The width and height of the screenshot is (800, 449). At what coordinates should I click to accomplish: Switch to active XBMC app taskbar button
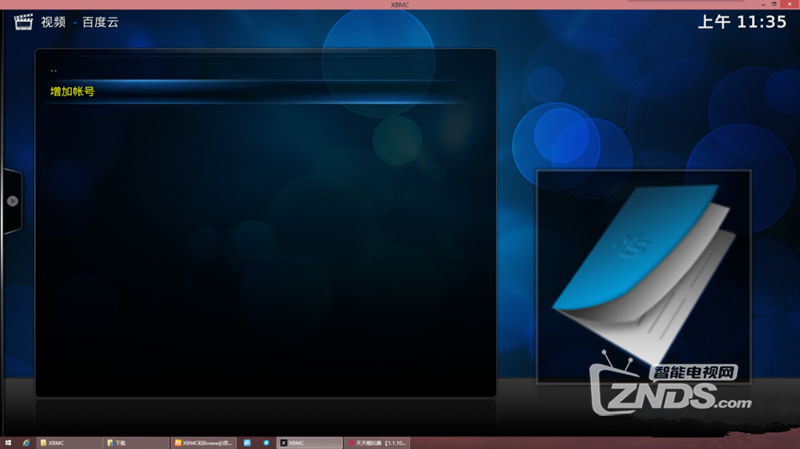pyautogui.click(x=310, y=443)
